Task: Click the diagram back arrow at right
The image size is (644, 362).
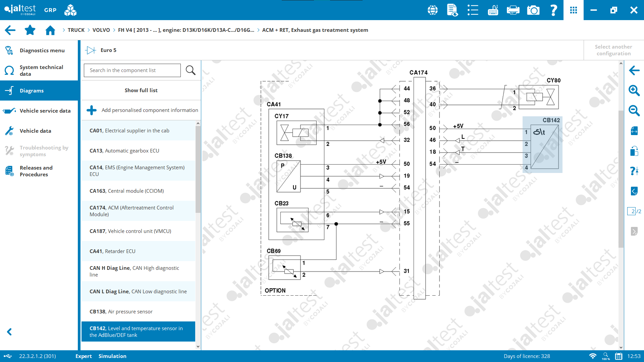Action: tap(634, 70)
